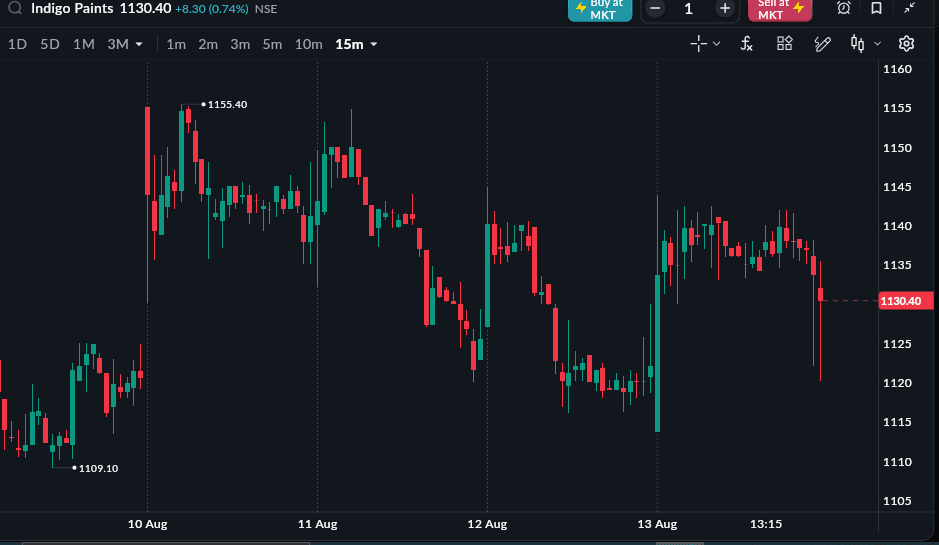
Task: Switch to the 1D range
Action: pos(17,44)
